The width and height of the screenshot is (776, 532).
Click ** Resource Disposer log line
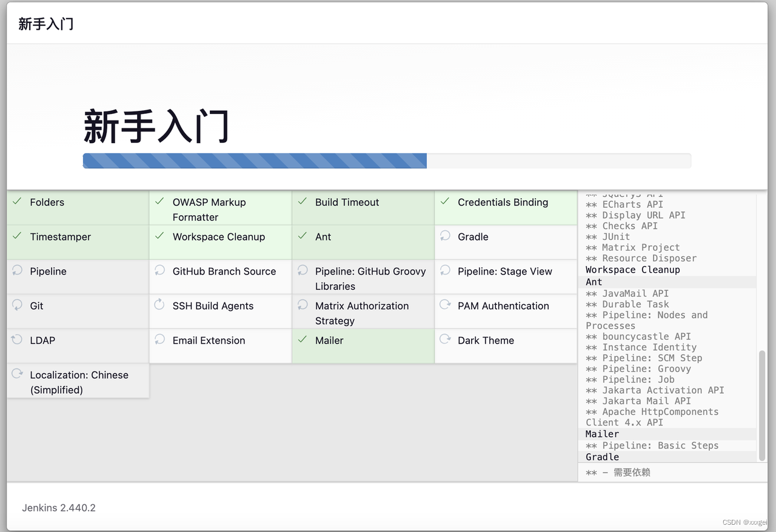point(641,258)
